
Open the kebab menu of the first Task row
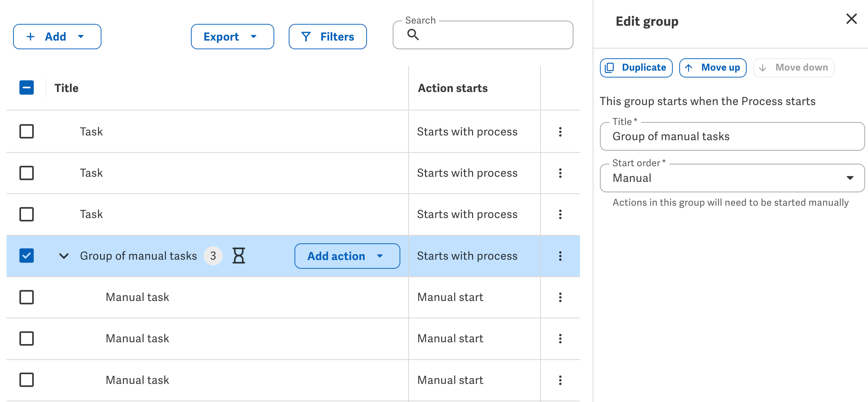coord(560,132)
